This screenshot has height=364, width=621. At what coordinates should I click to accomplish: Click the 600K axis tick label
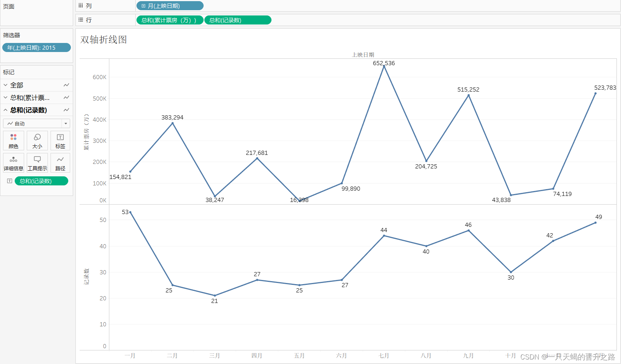coord(100,77)
